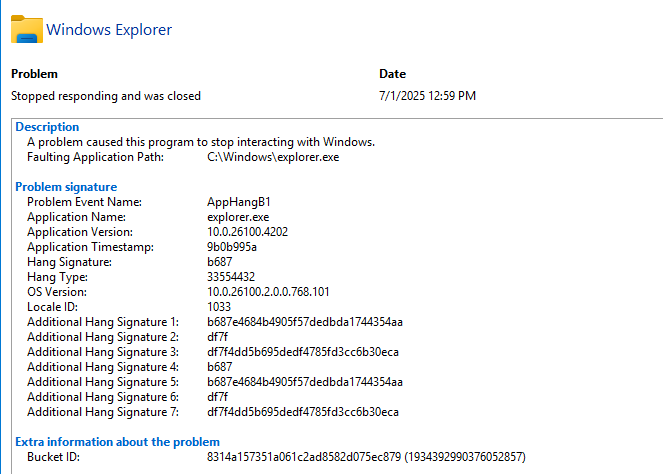Click the OS Version label
This screenshot has height=474, width=663.
[x=57, y=292]
